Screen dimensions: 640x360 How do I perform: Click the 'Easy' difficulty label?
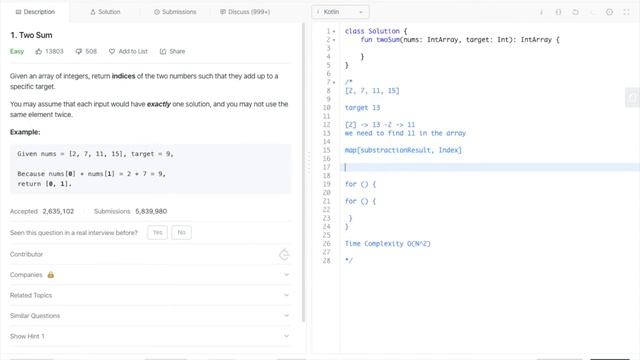pyautogui.click(x=17, y=51)
